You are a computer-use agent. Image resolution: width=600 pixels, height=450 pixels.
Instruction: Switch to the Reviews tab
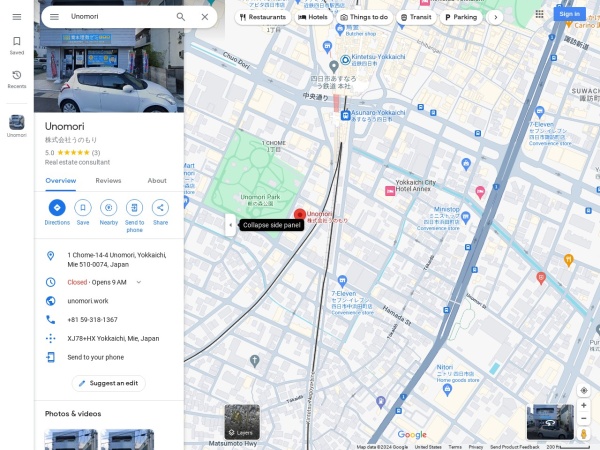108,181
